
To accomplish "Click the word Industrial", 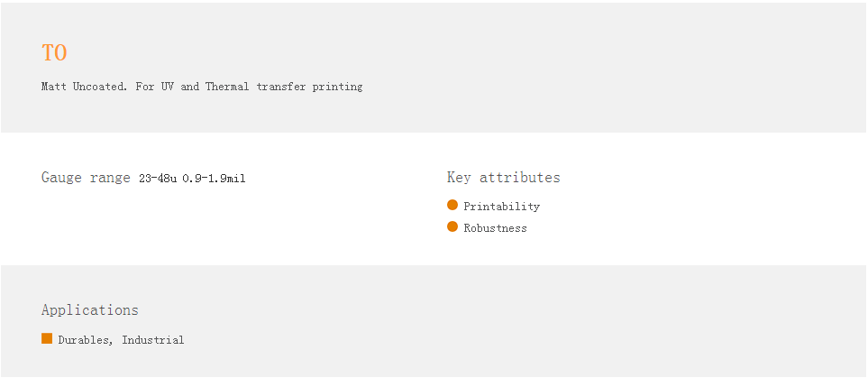I will (x=153, y=340).
